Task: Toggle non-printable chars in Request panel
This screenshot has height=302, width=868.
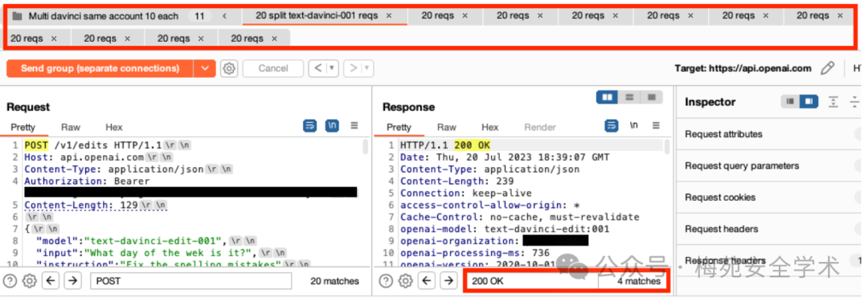Action: tap(332, 126)
